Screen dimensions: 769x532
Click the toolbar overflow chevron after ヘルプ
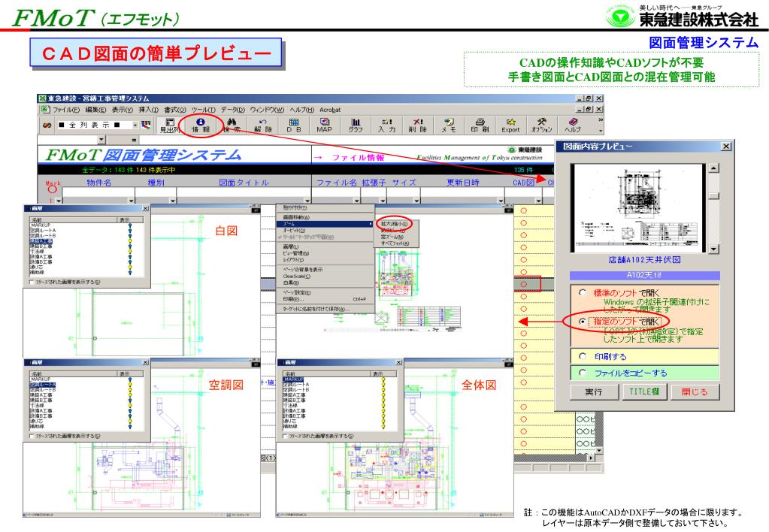click(x=601, y=120)
